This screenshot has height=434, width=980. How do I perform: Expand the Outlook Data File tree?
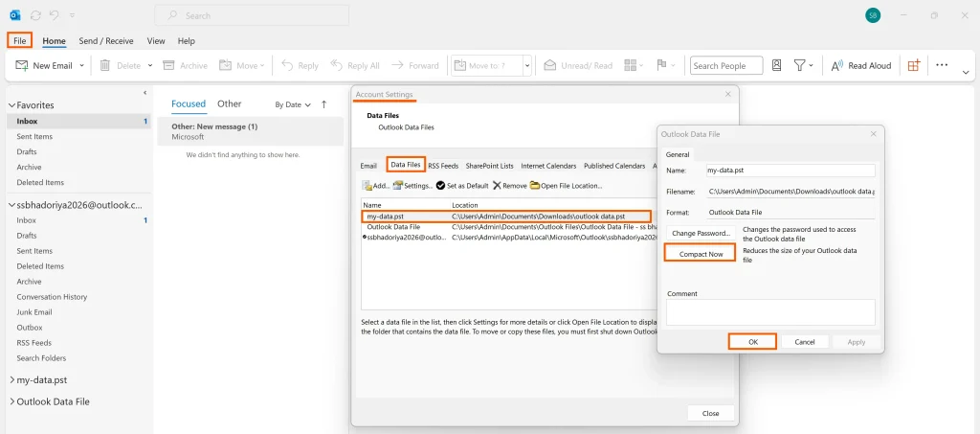12,401
